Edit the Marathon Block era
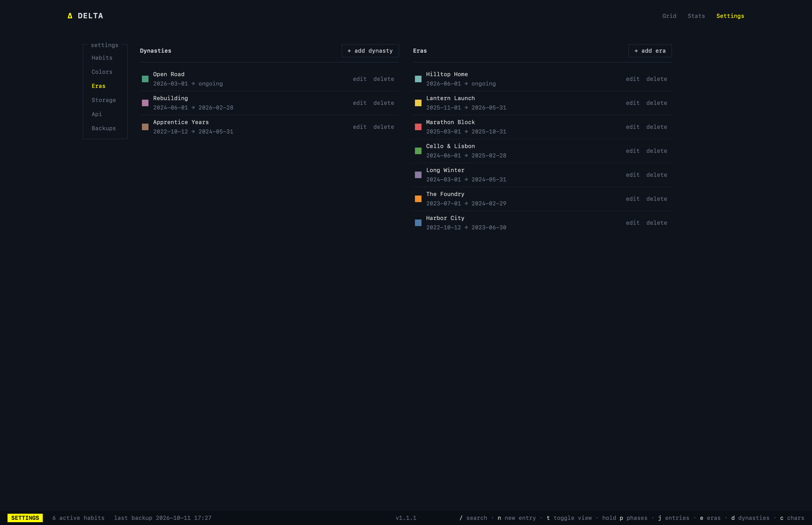This screenshot has height=525, width=812. pos(633,127)
